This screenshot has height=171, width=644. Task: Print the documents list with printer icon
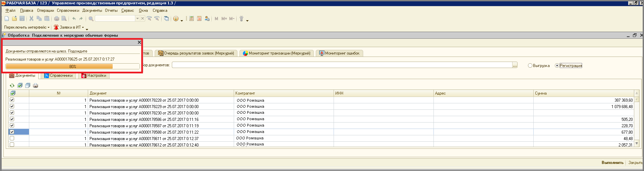[35, 85]
